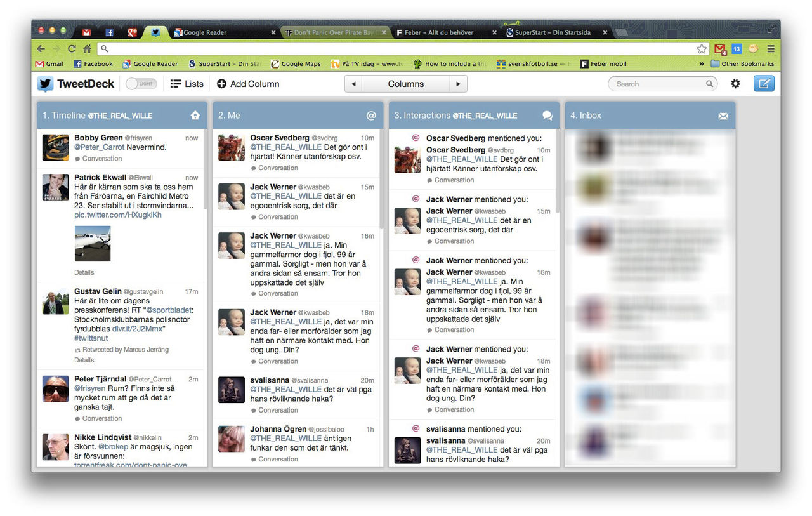Click Johanna Ögren's avatar
This screenshot has height=516, width=812.
tap(232, 439)
